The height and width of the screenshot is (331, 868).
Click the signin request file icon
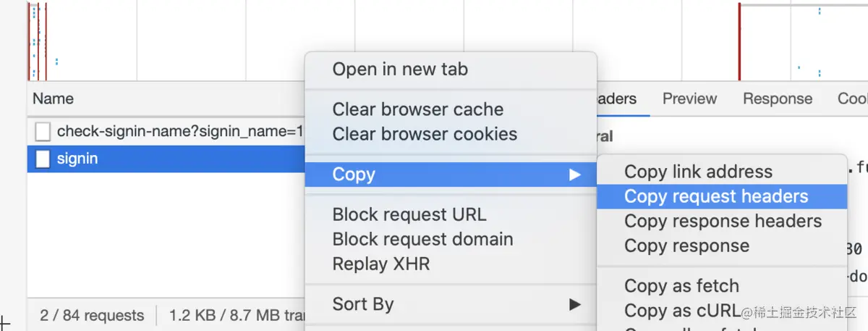click(43, 159)
